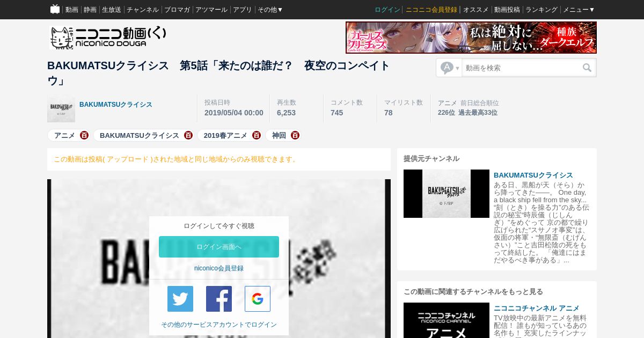The height and width of the screenshot is (338, 644).
Task: Open ニコニコチャンネル アニメ channel link
Action: (x=537, y=308)
